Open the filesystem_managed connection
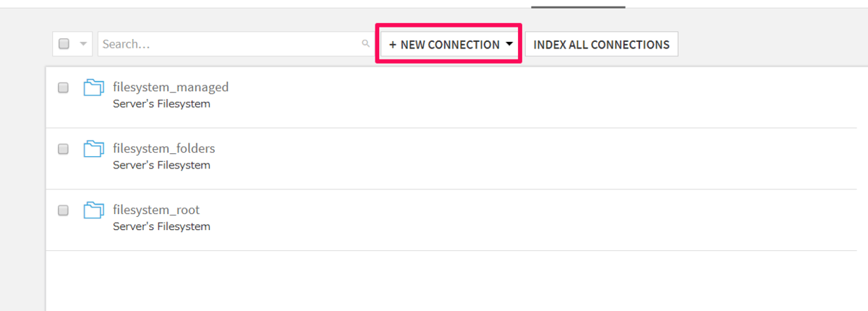This screenshot has width=868, height=311. point(171,88)
